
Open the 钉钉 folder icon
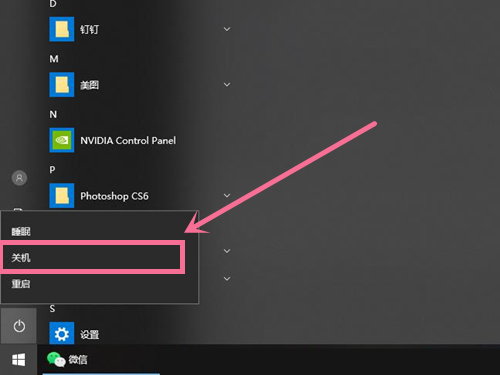tap(62, 29)
